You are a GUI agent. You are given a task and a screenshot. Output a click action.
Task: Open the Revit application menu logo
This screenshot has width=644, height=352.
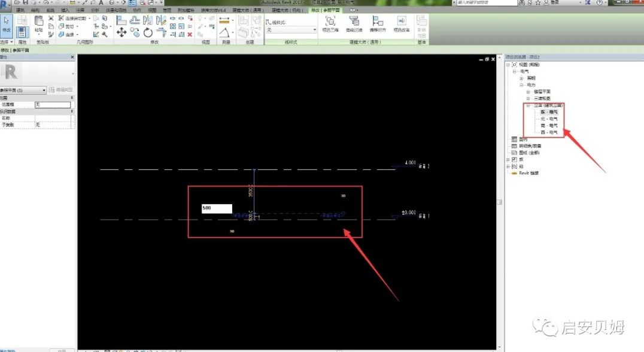coord(5,4)
